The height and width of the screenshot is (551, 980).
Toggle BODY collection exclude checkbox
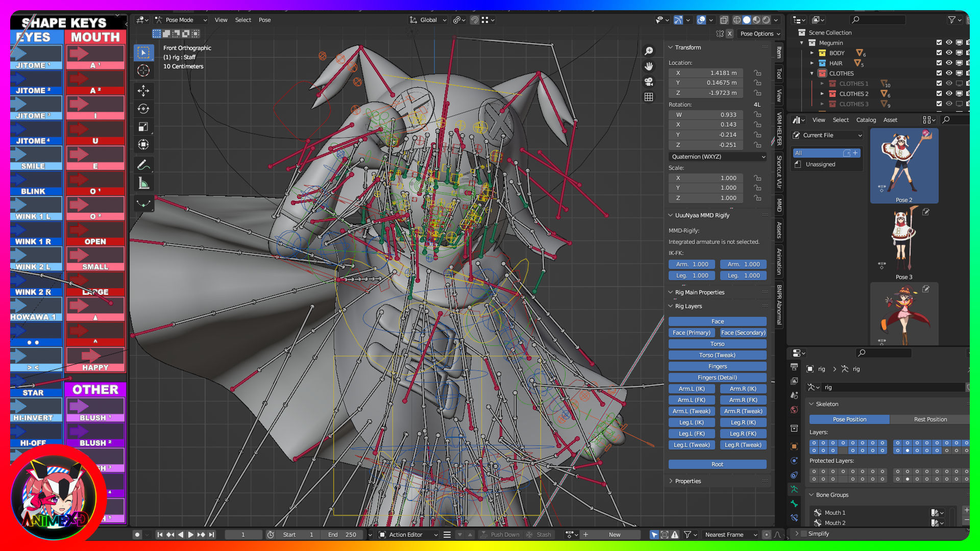[x=939, y=53]
